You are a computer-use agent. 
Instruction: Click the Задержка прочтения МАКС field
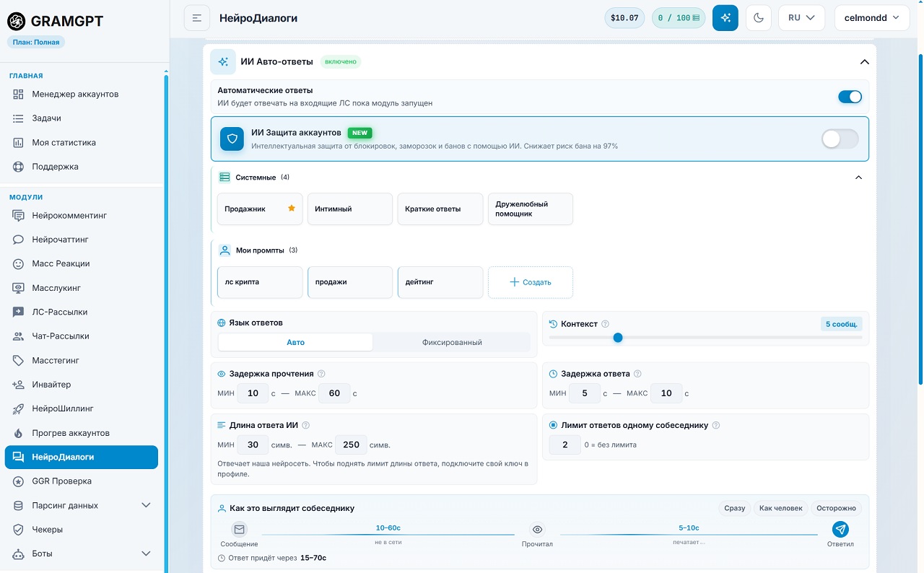[x=334, y=393]
